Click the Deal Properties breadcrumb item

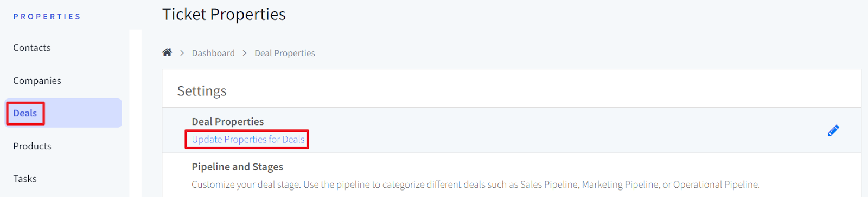tap(285, 53)
